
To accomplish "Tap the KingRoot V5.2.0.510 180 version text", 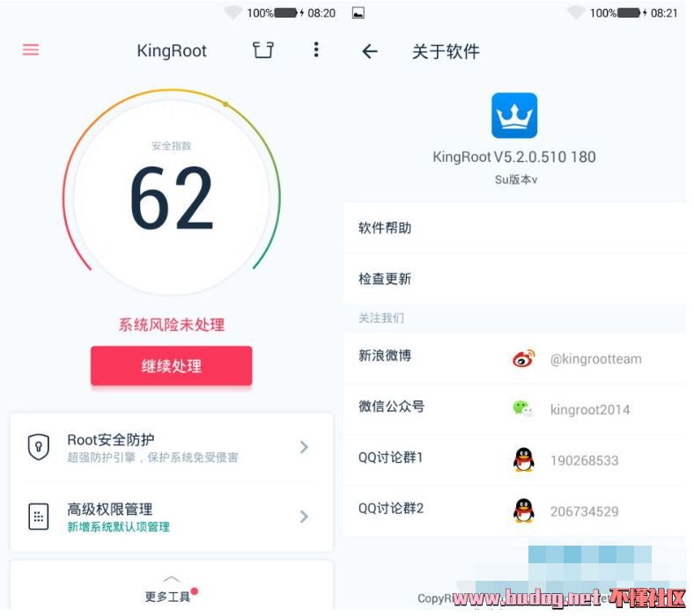I will tap(514, 157).
